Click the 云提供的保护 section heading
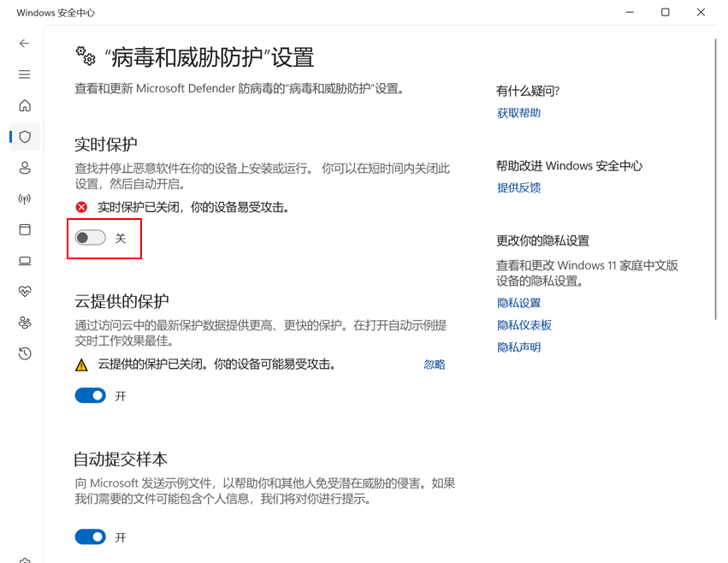Viewport: 728px width, 563px height. click(121, 301)
